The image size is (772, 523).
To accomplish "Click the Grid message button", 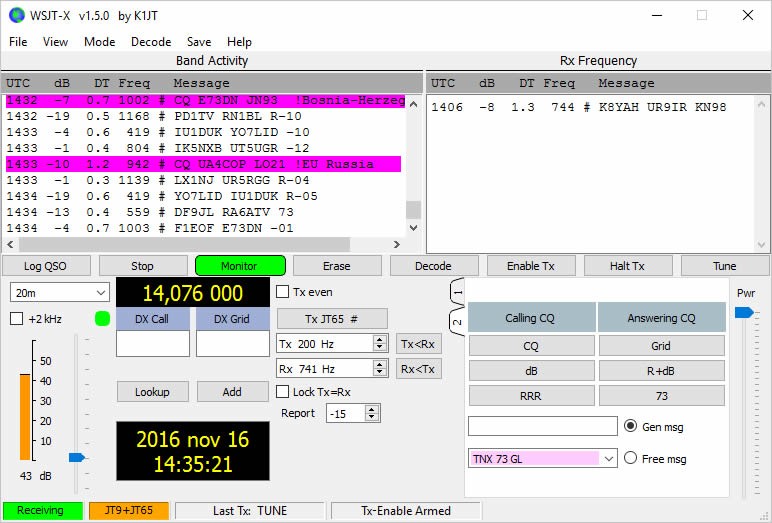I will [661, 346].
